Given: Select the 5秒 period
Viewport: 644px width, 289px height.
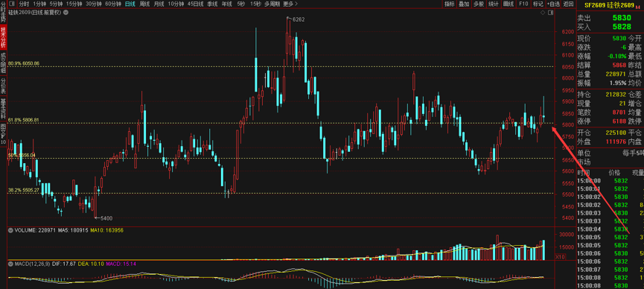Looking at the screenshot, I should point(241,4).
